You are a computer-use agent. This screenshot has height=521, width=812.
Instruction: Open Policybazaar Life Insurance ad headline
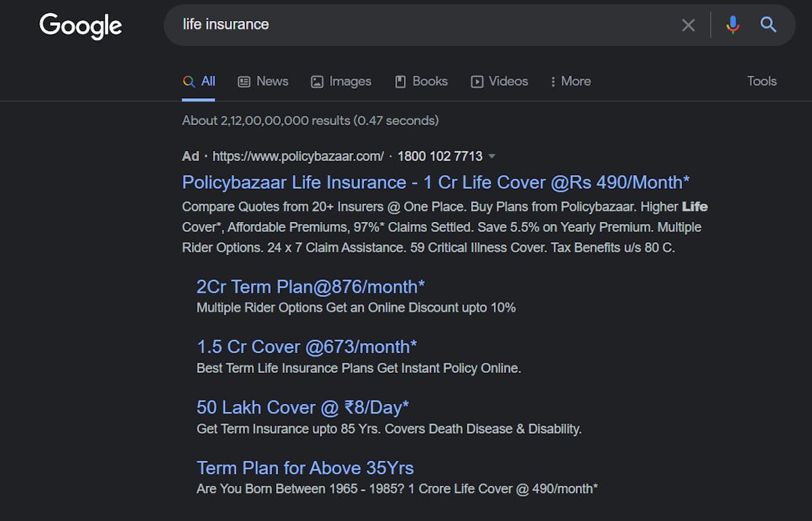pos(436,183)
